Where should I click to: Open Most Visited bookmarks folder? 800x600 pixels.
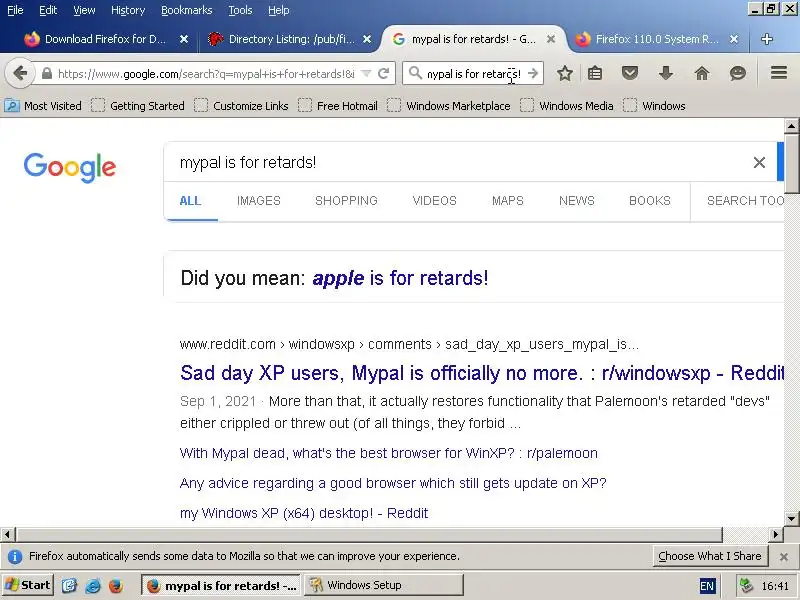(x=43, y=106)
